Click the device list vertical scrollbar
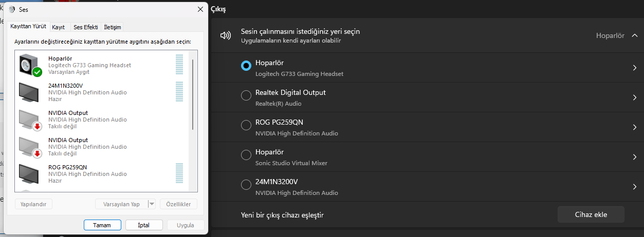Viewport: 644px width, 237px height. tap(193, 94)
